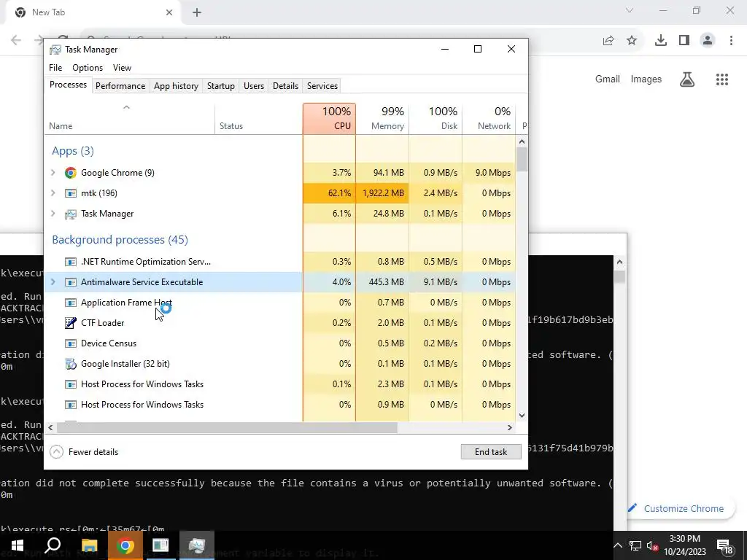Click the Application Frame Host icon
The image size is (747, 560).
[x=71, y=303]
